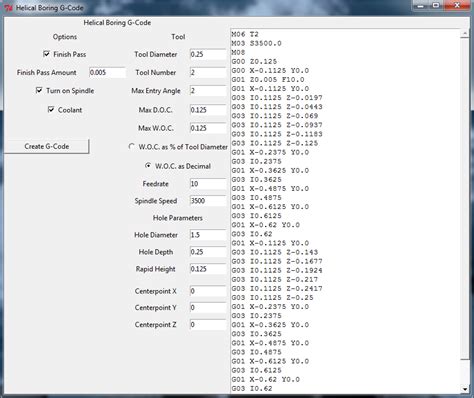The height and width of the screenshot is (398, 474).
Task: Click the scrollbar up arrow in G-code output
Action: pyautogui.click(x=465, y=33)
